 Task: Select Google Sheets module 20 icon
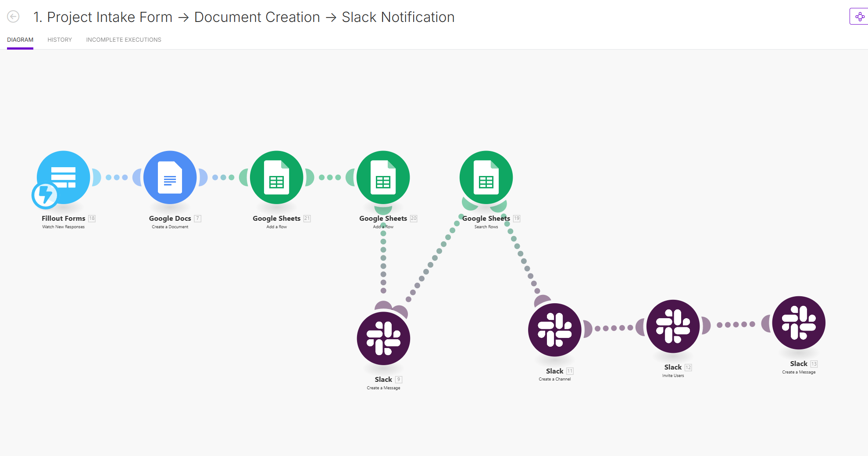pos(383,177)
